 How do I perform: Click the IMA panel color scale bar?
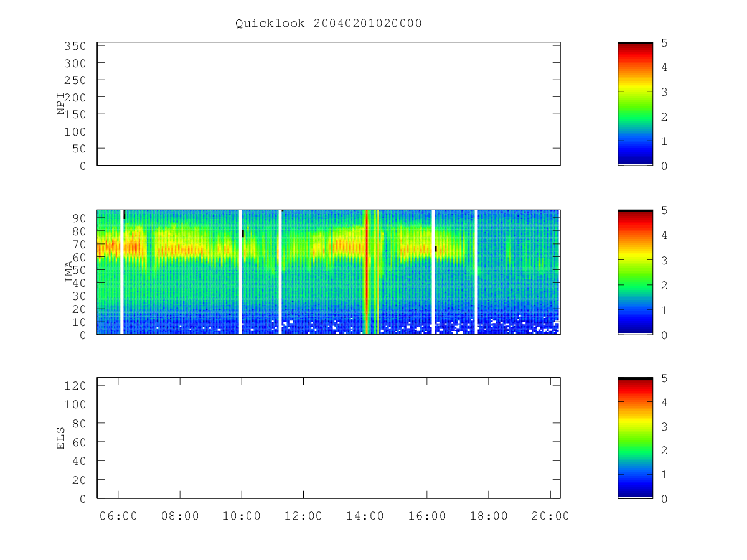coord(635,272)
